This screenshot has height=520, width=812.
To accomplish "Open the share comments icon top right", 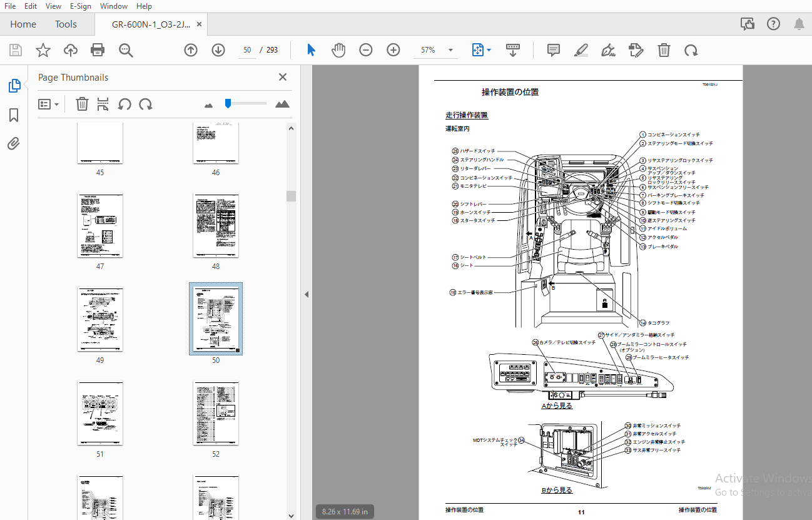I will (x=747, y=24).
